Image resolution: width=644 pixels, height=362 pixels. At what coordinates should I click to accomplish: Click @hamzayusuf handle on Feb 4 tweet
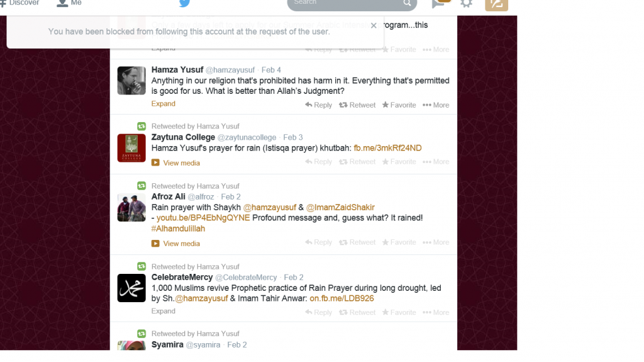[x=230, y=70]
